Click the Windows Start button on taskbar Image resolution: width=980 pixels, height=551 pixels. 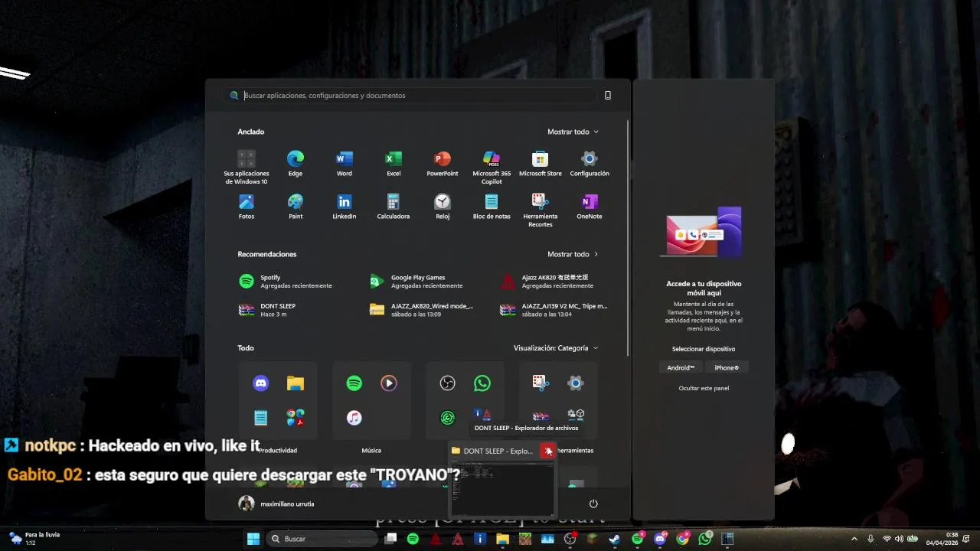(253, 539)
